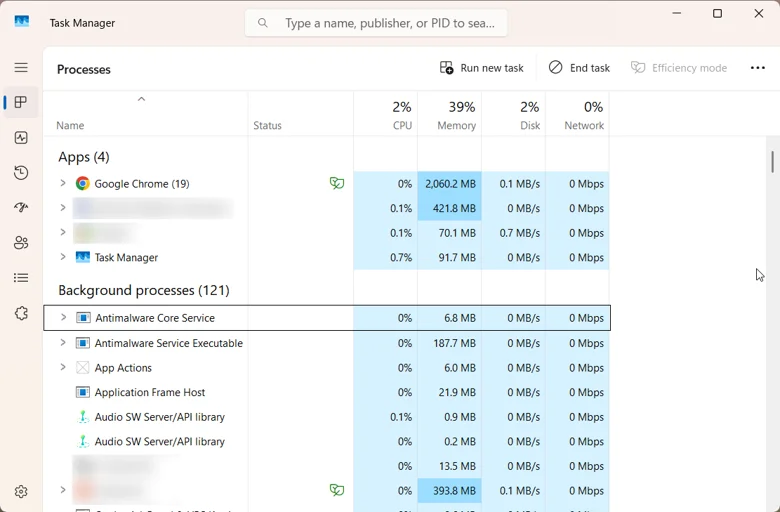Maximize the Task Manager window
Viewport: 780px width, 512px height.
pos(717,13)
